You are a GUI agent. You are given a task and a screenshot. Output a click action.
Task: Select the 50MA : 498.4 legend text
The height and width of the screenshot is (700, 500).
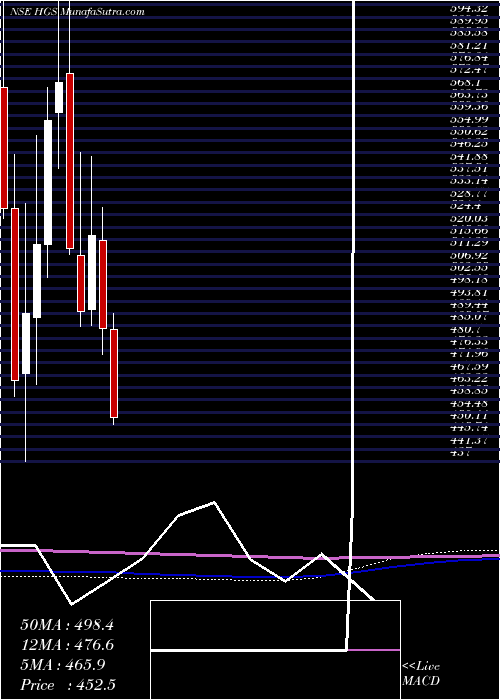(x=67, y=625)
